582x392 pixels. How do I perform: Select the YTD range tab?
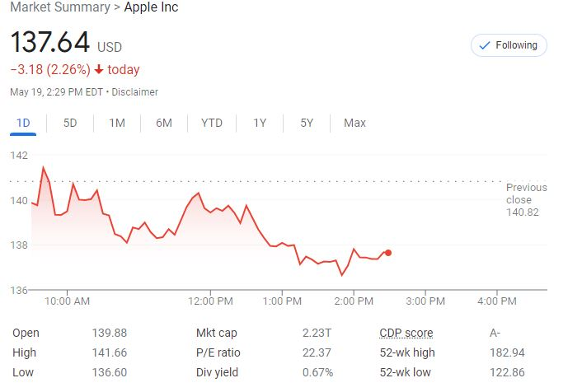tap(212, 124)
